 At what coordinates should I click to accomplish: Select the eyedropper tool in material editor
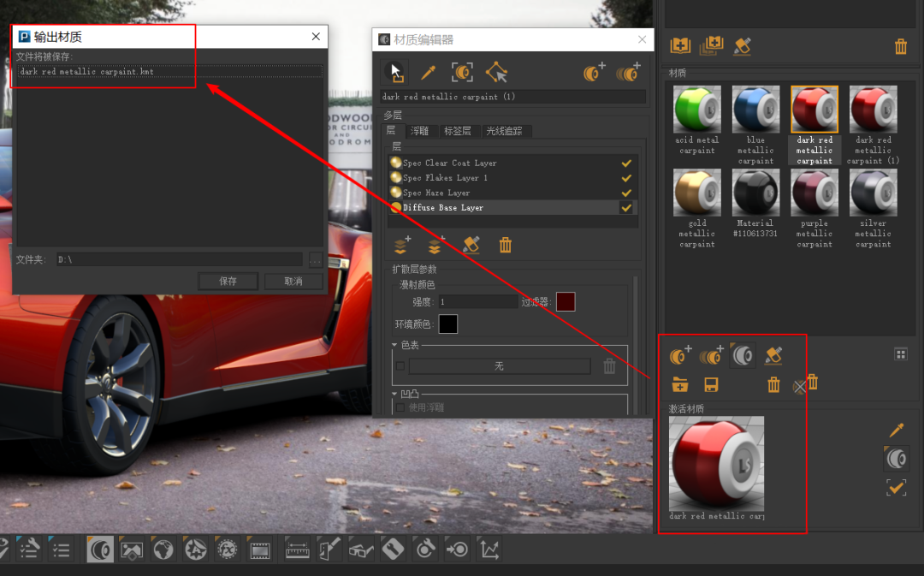(429, 73)
